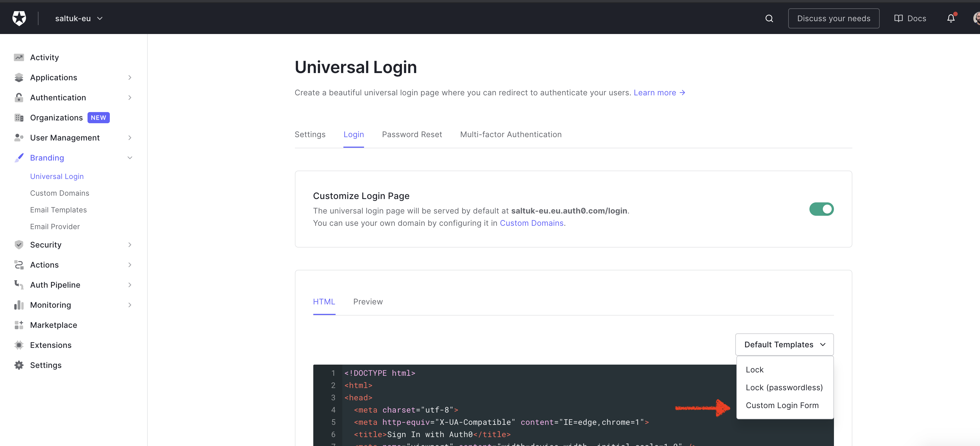This screenshot has height=446, width=980.
Task: Click the Settings gear icon
Action: (x=19, y=365)
